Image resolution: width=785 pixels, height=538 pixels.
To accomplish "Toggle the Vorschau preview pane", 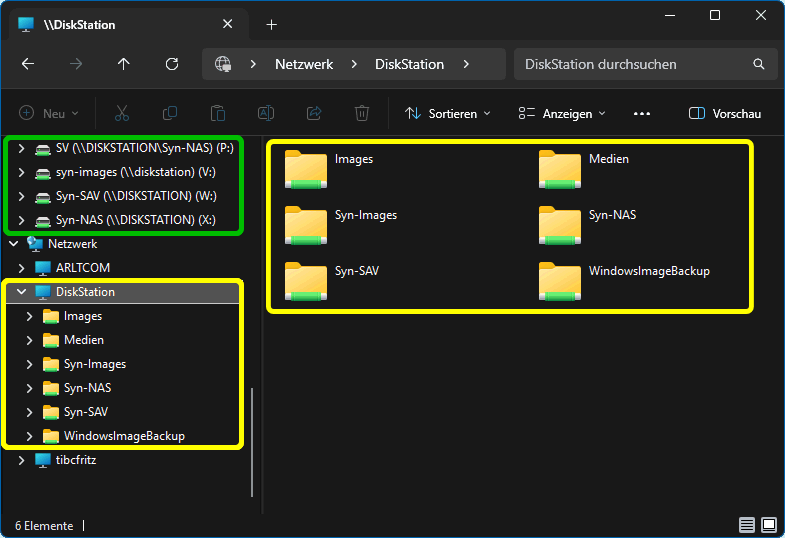I will click(725, 113).
